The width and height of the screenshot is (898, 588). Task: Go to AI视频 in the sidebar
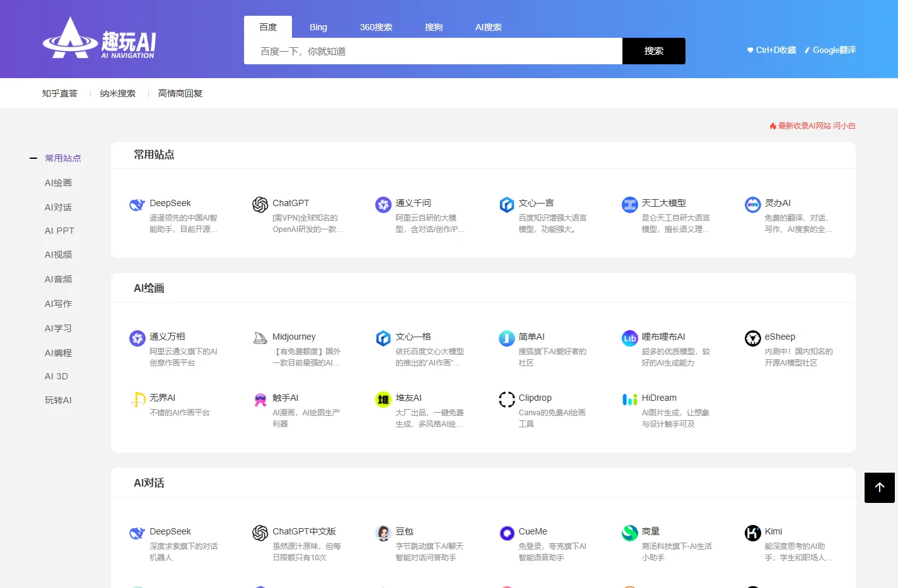[58, 255]
